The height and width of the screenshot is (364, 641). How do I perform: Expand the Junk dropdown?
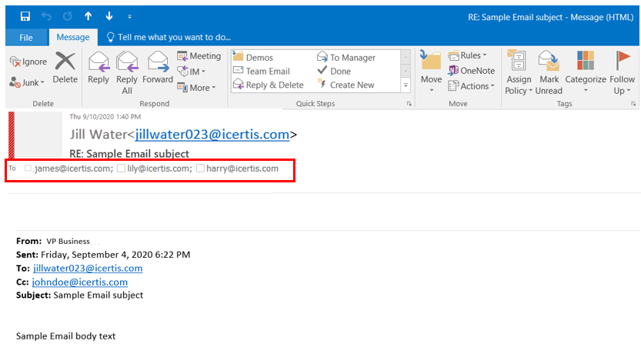click(28, 82)
